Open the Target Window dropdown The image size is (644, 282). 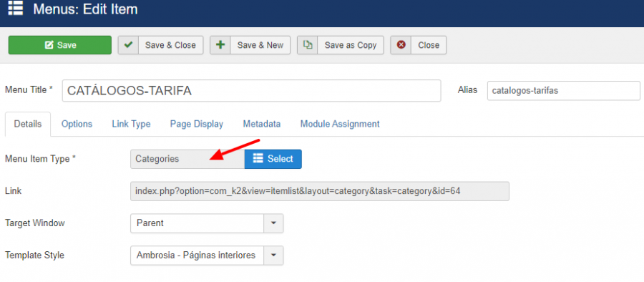click(207, 223)
